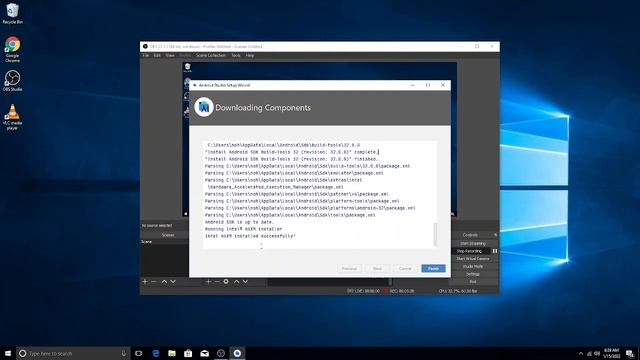Open Task View on the taskbar
The image size is (640, 360).
tap(139, 353)
